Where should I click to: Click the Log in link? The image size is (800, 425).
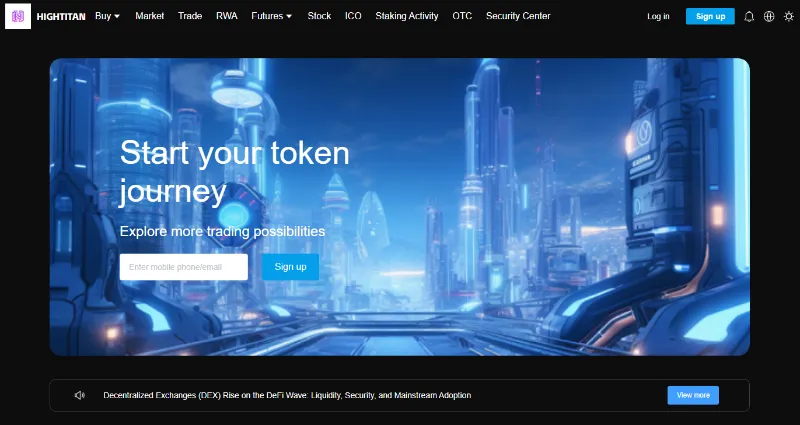pyautogui.click(x=658, y=16)
